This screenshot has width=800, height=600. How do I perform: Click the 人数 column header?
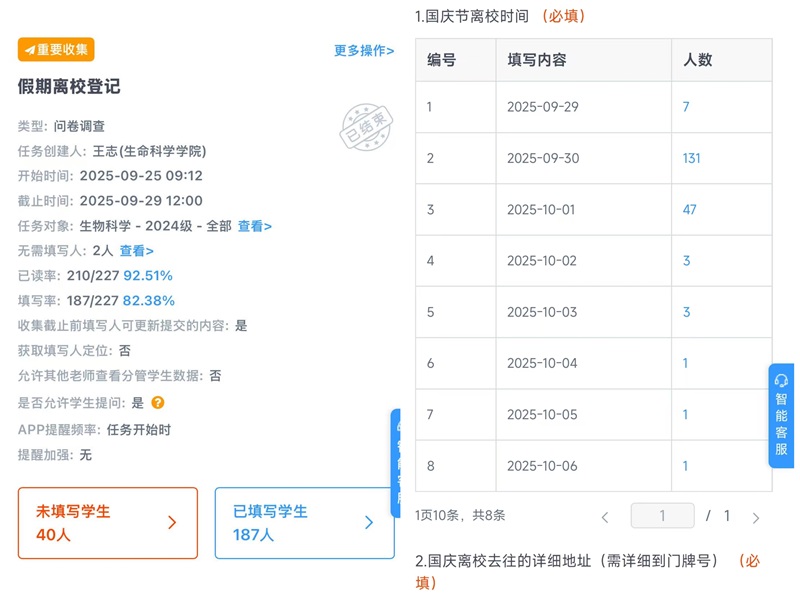click(x=697, y=60)
